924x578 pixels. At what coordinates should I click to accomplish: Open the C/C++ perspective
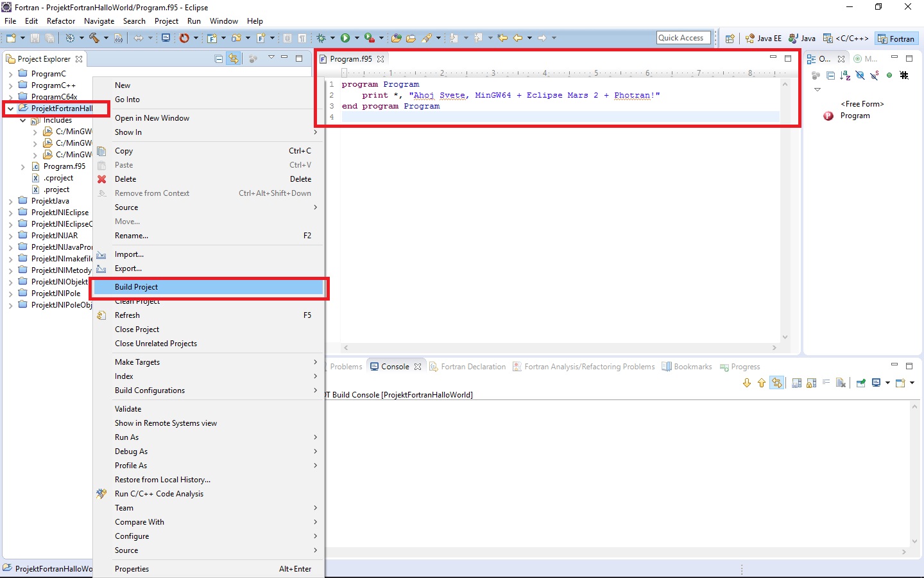pos(846,38)
